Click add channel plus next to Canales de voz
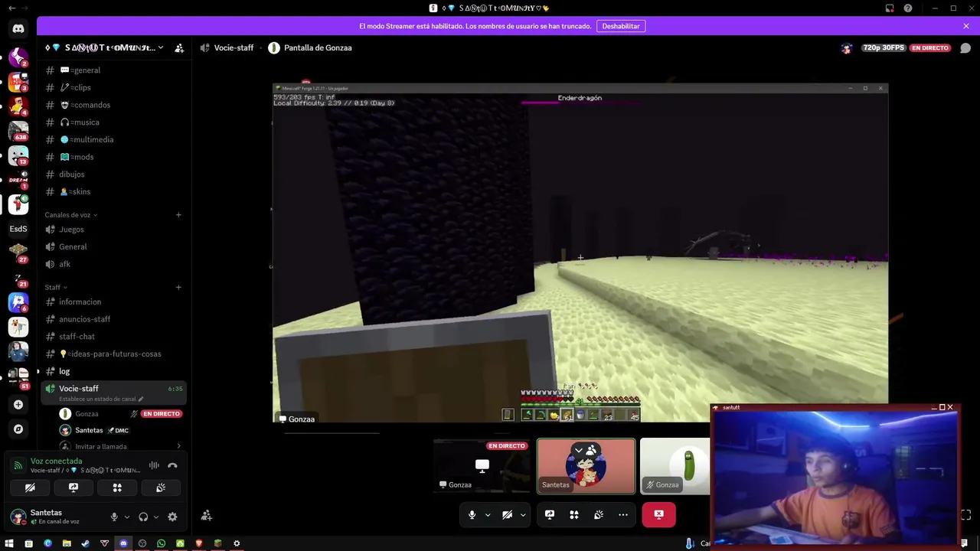980x551 pixels. 178,215
